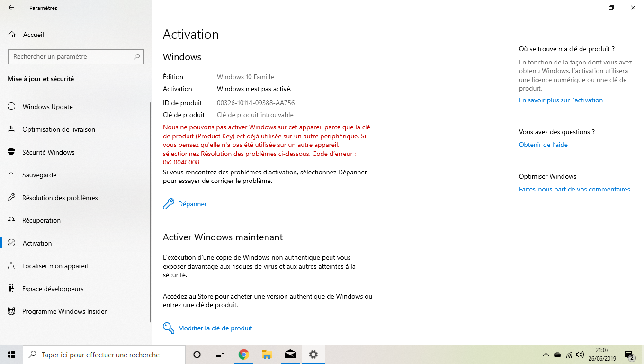Viewport: 644px width, 364px height.
Task: Click the Dépanner troubleshoot link
Action: pos(192,204)
